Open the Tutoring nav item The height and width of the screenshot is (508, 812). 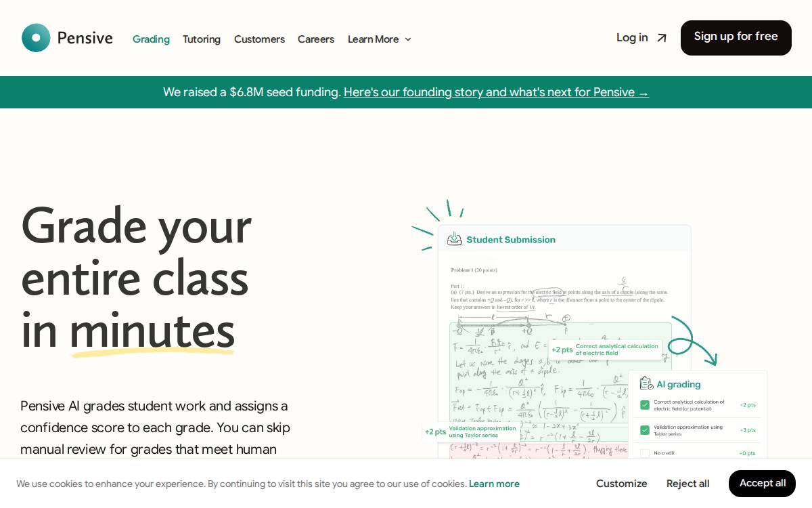click(202, 39)
